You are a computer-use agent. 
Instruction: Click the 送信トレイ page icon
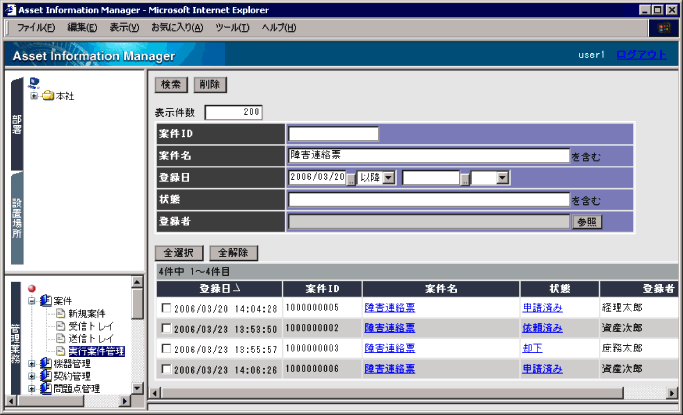point(61,338)
